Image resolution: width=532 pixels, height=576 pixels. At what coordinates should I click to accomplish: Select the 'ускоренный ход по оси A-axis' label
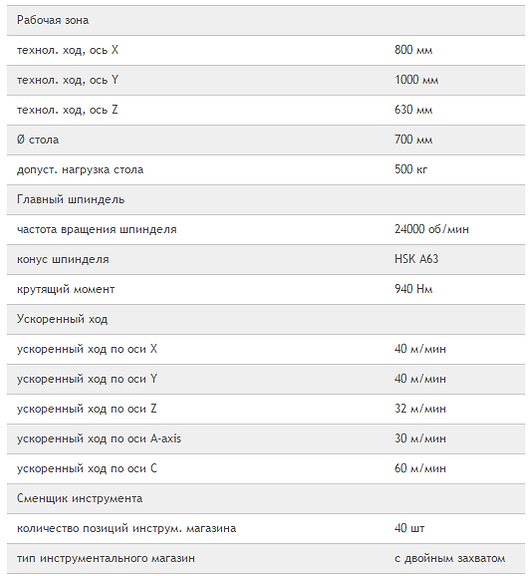[x=99, y=438]
